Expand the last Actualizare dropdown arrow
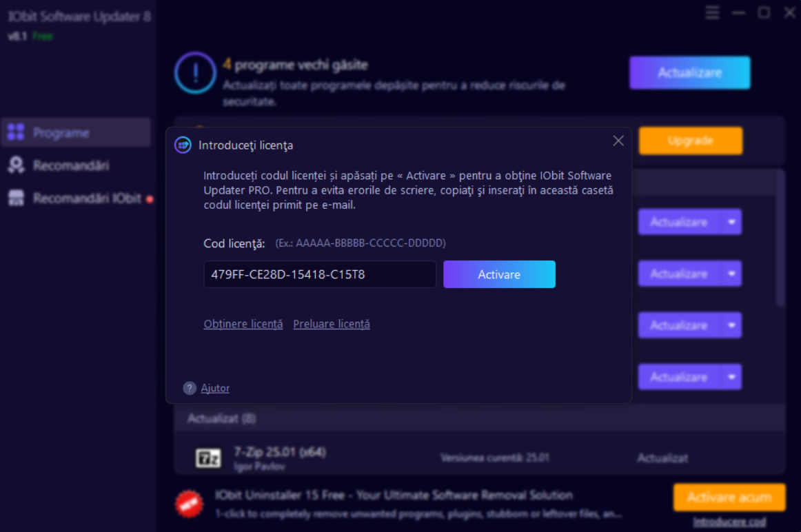The image size is (801, 532). [731, 377]
